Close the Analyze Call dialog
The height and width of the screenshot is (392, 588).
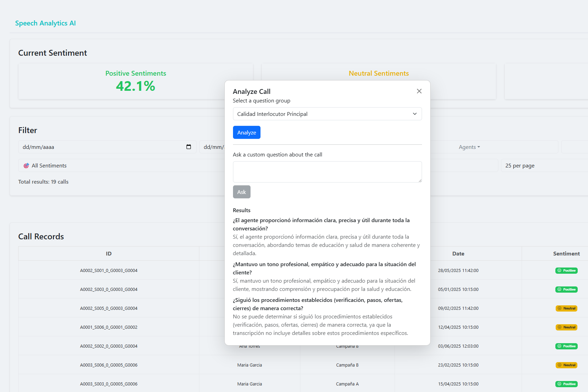click(419, 91)
